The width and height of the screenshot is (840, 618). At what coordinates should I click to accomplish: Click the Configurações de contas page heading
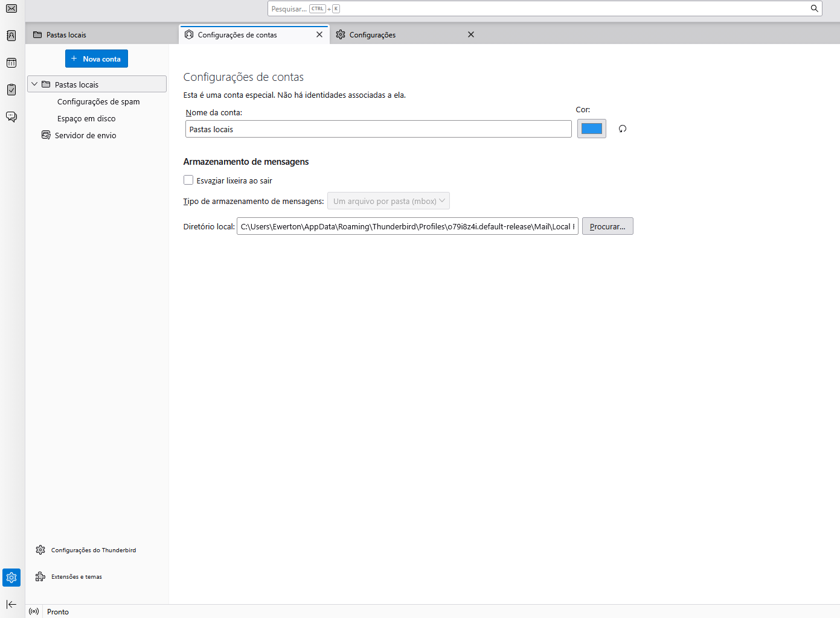pos(243,77)
